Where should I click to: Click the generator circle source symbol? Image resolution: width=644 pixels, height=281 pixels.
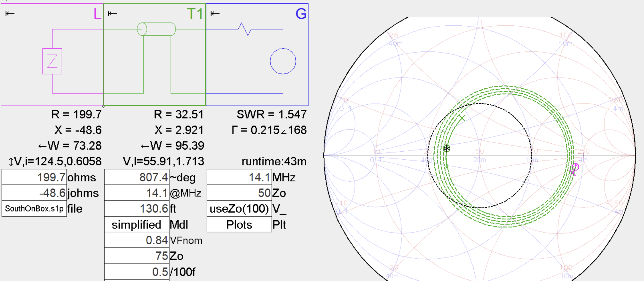pos(283,61)
